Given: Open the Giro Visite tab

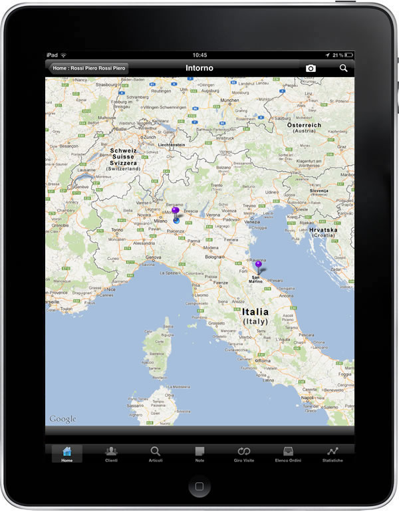Looking at the screenshot, I should pos(244,454).
